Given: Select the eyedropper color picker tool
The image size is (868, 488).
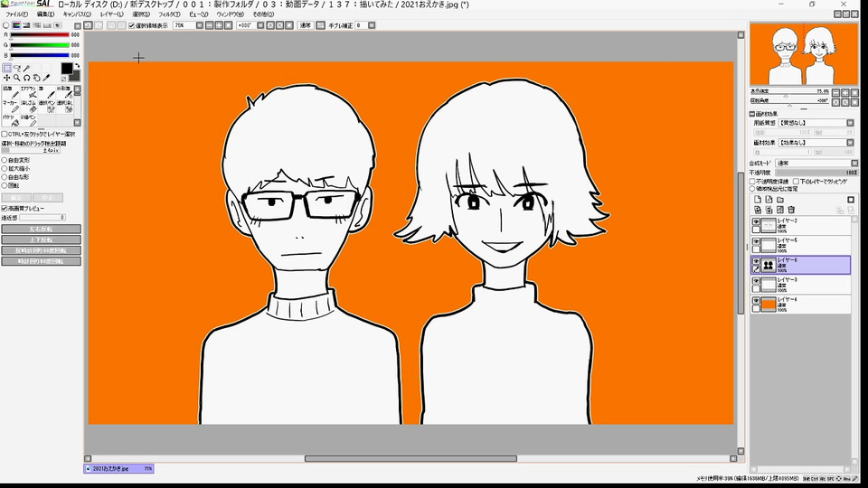Looking at the screenshot, I should [x=47, y=79].
